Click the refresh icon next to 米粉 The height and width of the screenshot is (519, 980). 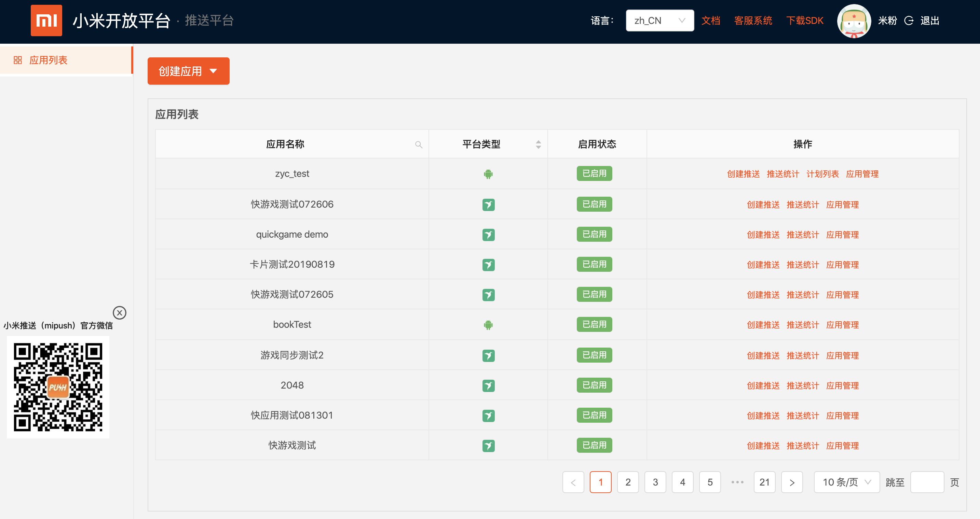coord(909,21)
